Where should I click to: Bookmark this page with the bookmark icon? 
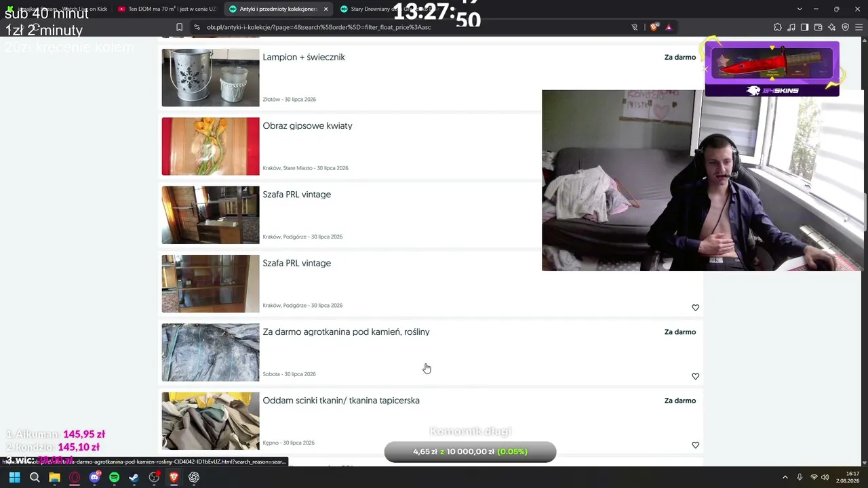pyautogui.click(x=179, y=27)
